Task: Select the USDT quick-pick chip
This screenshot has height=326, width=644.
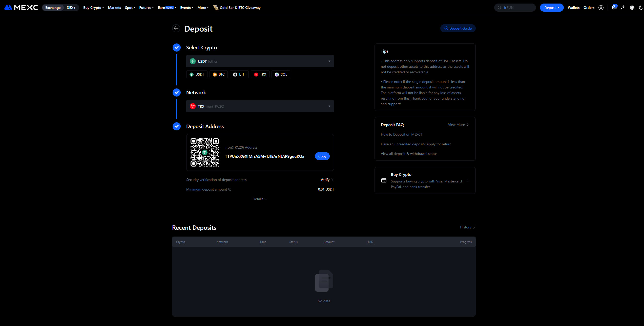Action: pos(197,74)
